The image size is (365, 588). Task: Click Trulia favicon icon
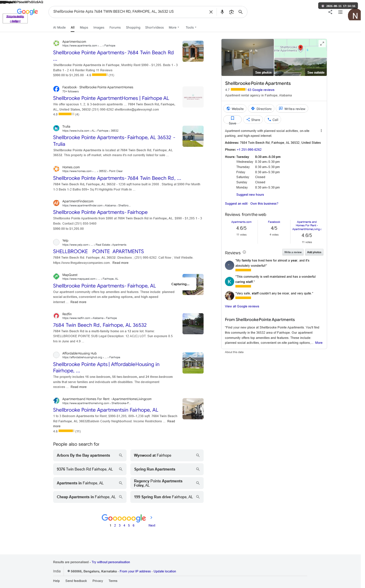point(56,128)
